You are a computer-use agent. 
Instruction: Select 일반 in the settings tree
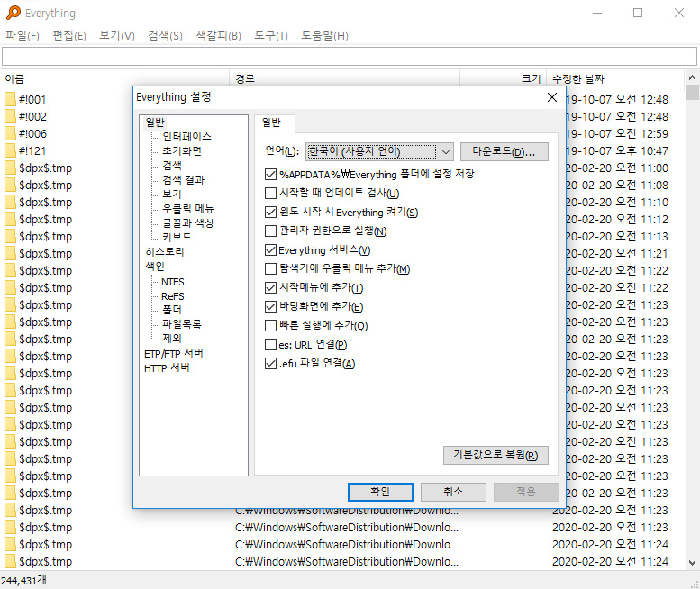pyautogui.click(x=155, y=122)
